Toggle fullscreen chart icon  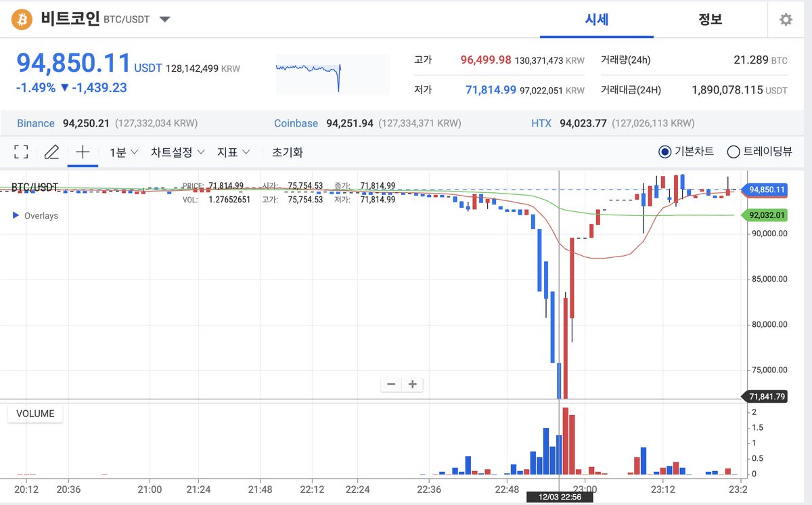point(21,152)
